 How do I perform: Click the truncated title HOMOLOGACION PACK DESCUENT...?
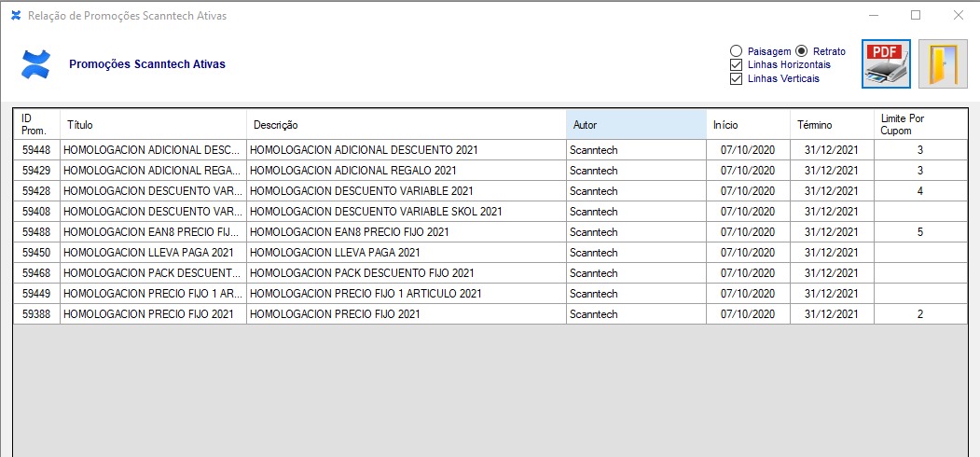(153, 273)
